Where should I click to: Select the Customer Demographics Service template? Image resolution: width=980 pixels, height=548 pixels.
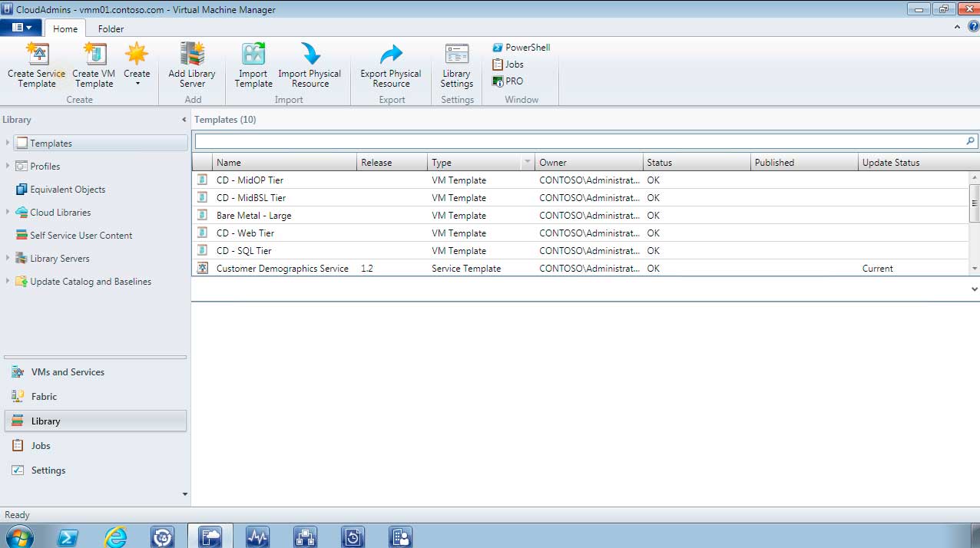point(580,269)
